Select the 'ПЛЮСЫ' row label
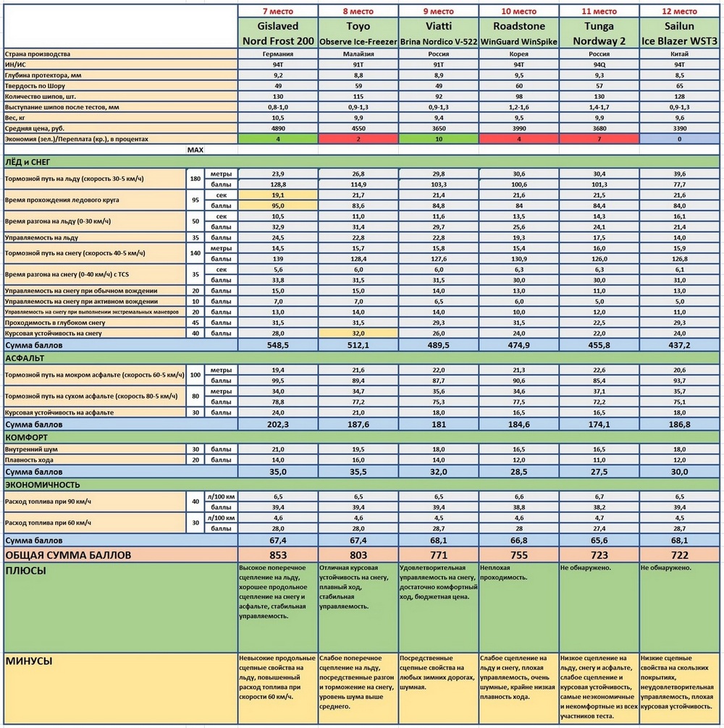The image size is (724, 728). point(120,608)
